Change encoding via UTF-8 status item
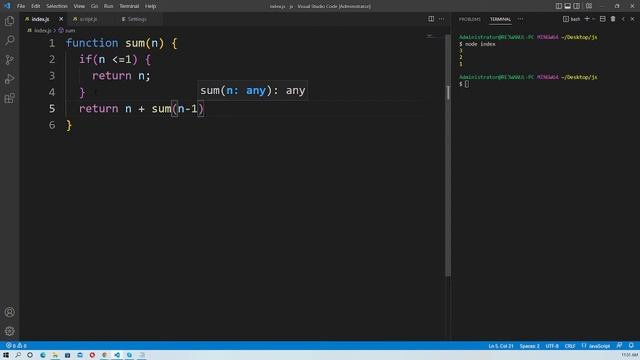The height and width of the screenshot is (360, 640). click(552, 346)
